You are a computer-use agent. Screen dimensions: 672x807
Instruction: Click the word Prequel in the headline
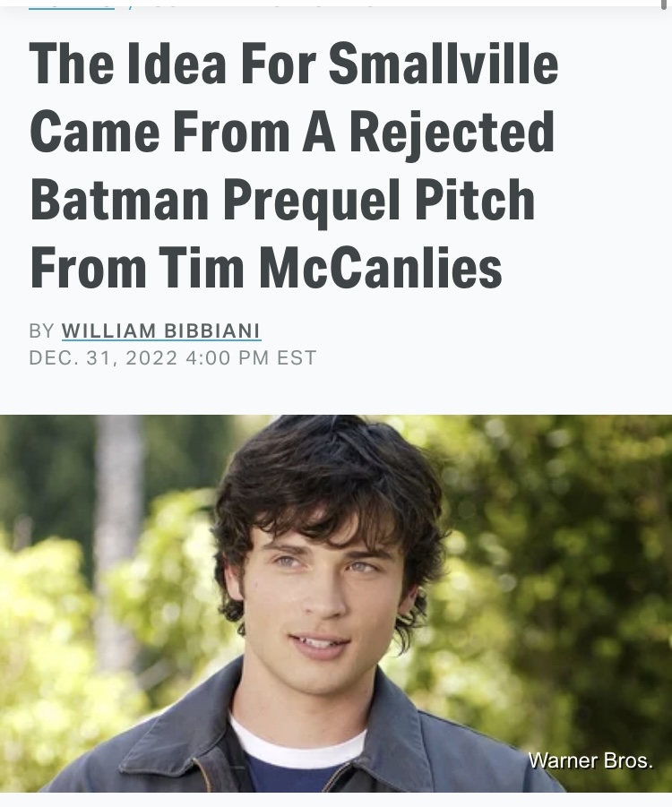[x=312, y=202]
